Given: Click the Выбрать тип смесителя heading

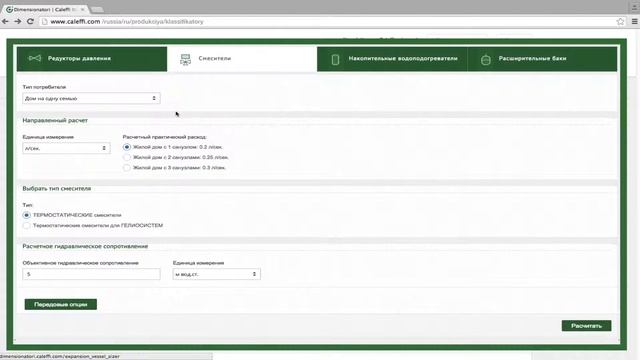Looking at the screenshot, I should coord(57,189).
